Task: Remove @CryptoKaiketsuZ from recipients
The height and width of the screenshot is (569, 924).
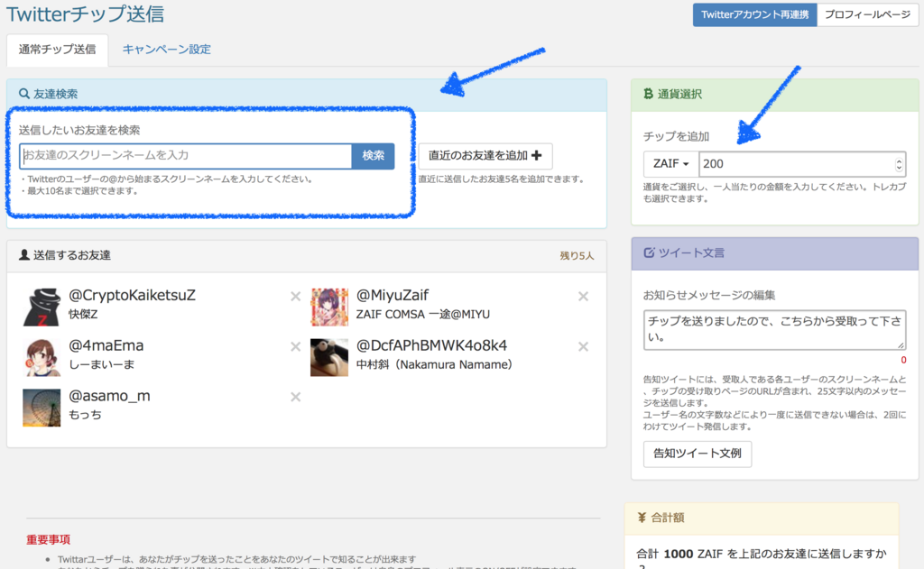Action: click(295, 297)
